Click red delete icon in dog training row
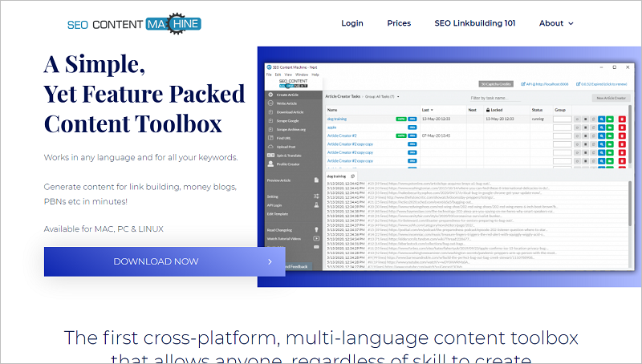Screen dimensions: 642x364 point(622,119)
